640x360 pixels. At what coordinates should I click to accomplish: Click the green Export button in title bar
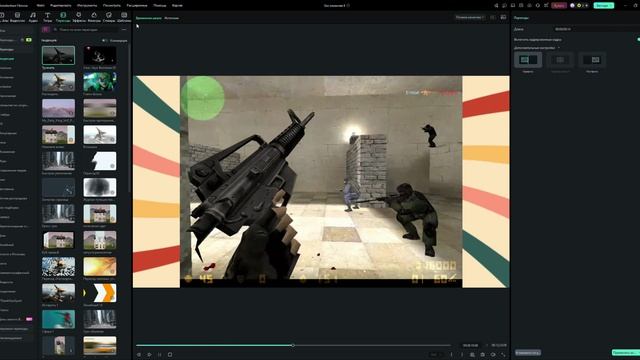click(x=604, y=5)
